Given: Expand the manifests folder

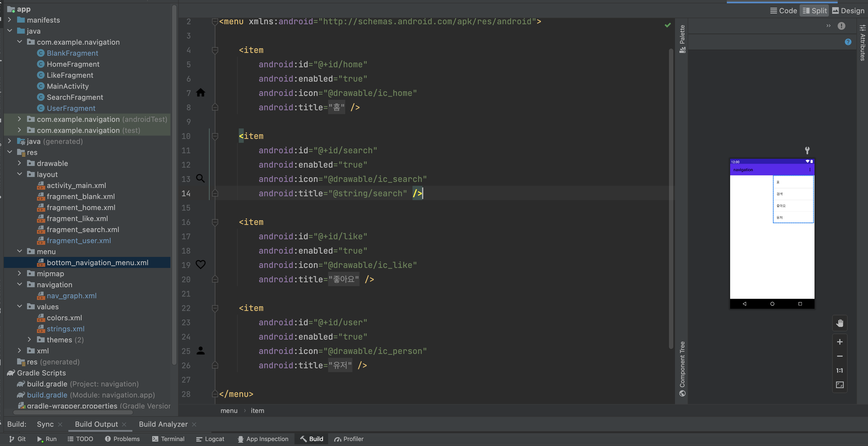Looking at the screenshot, I should coord(10,20).
